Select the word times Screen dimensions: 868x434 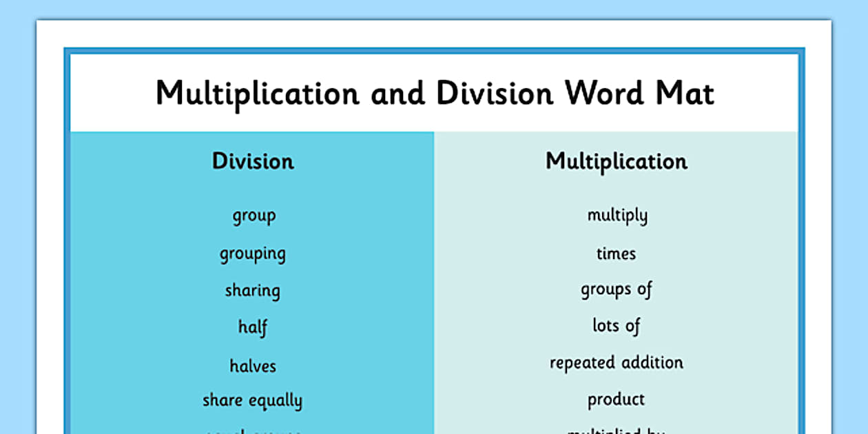pyautogui.click(x=616, y=254)
